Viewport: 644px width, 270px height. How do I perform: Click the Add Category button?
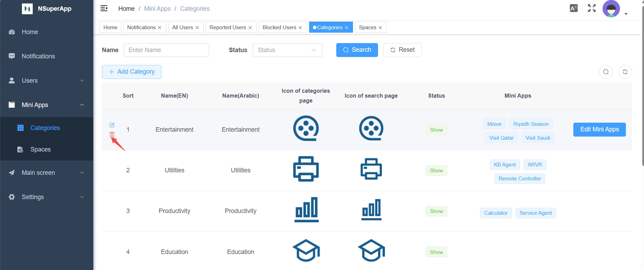click(x=132, y=72)
